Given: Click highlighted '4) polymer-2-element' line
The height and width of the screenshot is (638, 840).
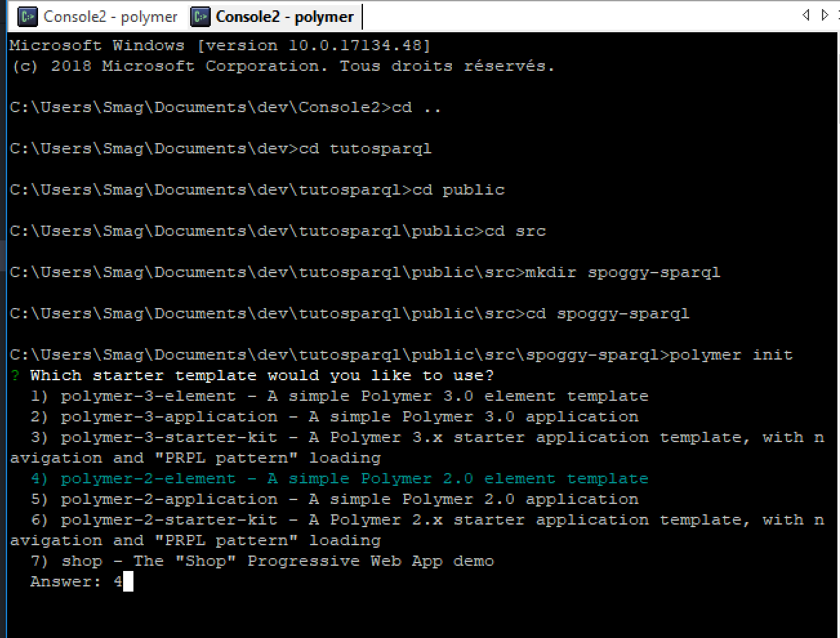Looking at the screenshot, I should 339,479.
